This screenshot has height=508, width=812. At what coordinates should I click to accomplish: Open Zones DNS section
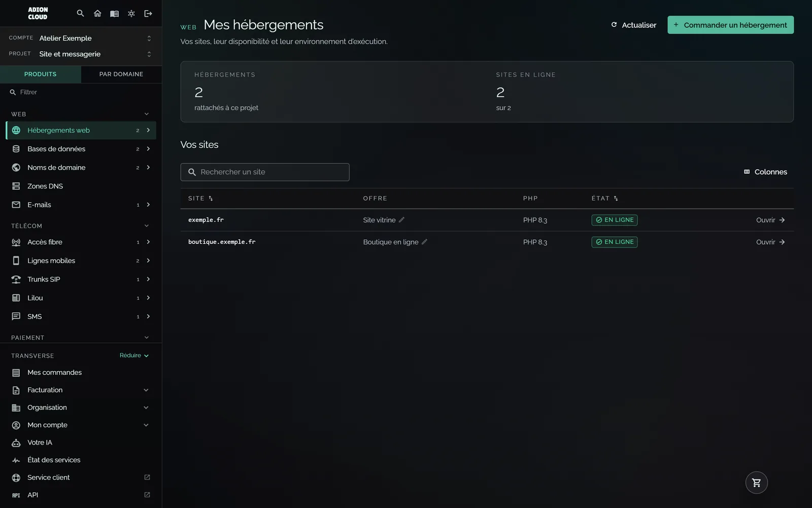[81, 186]
